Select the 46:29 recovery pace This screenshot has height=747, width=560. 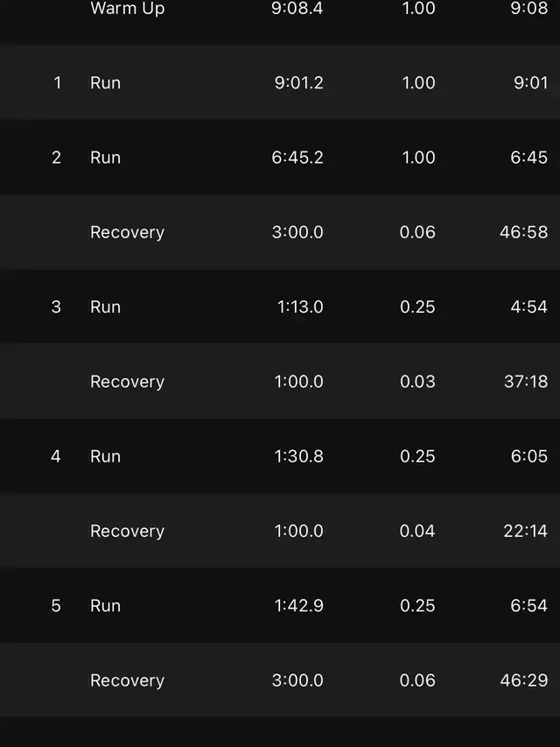pos(523,680)
